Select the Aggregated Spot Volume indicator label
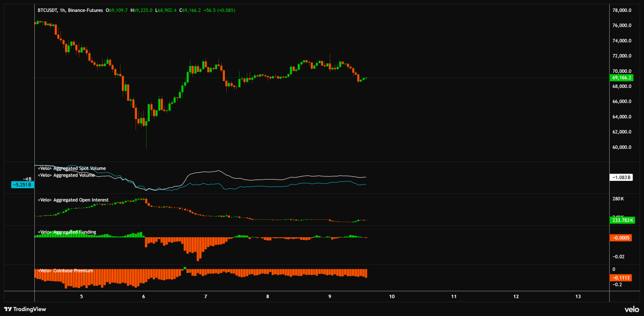The width and height of the screenshot is (644, 316). [x=72, y=168]
